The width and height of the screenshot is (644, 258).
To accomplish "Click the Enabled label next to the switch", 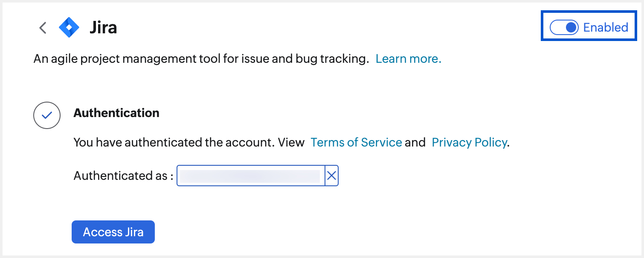I will coord(605,27).
